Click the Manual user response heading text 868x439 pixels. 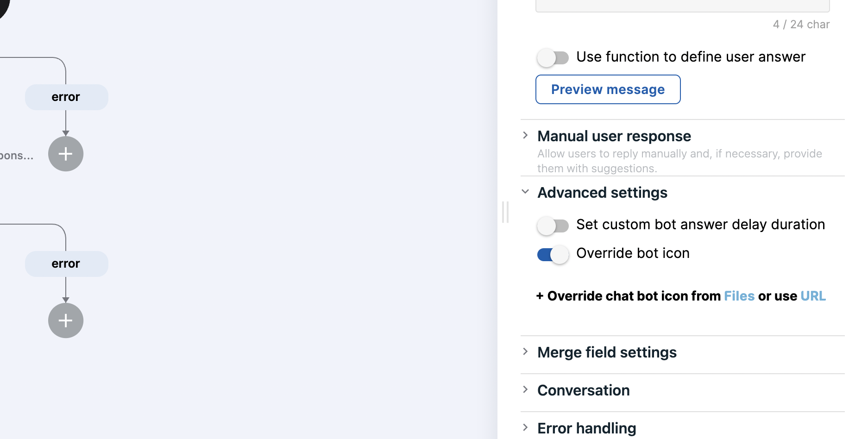(614, 136)
